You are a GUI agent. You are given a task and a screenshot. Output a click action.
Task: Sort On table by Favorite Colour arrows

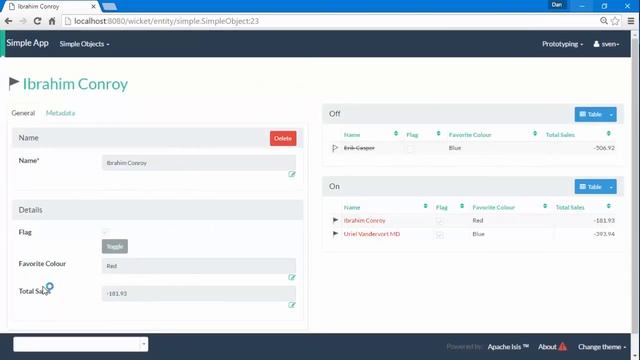click(x=545, y=207)
